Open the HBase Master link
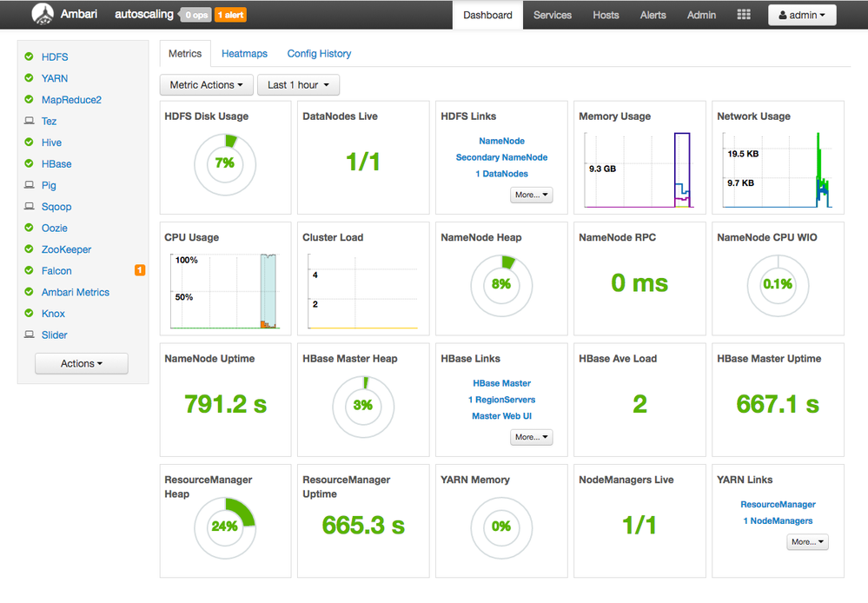868x603 pixels. point(501,383)
